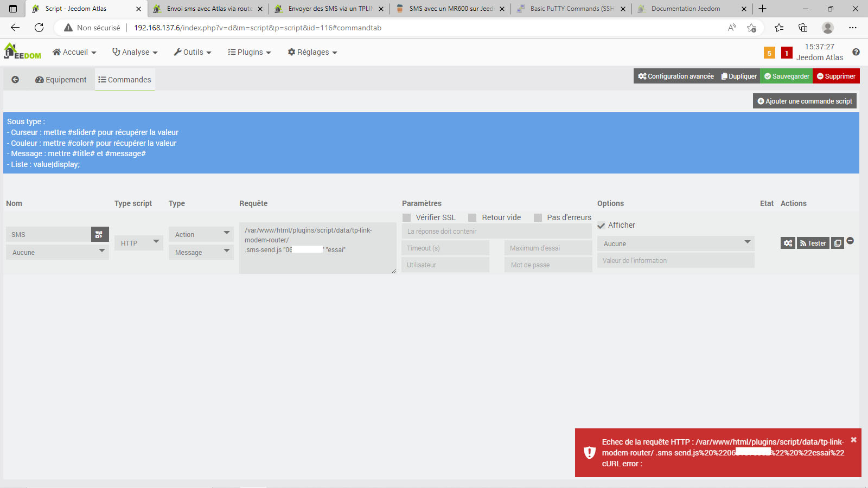The width and height of the screenshot is (868, 488).
Task: Open browser settings and more menu
Action: [x=853, y=28]
